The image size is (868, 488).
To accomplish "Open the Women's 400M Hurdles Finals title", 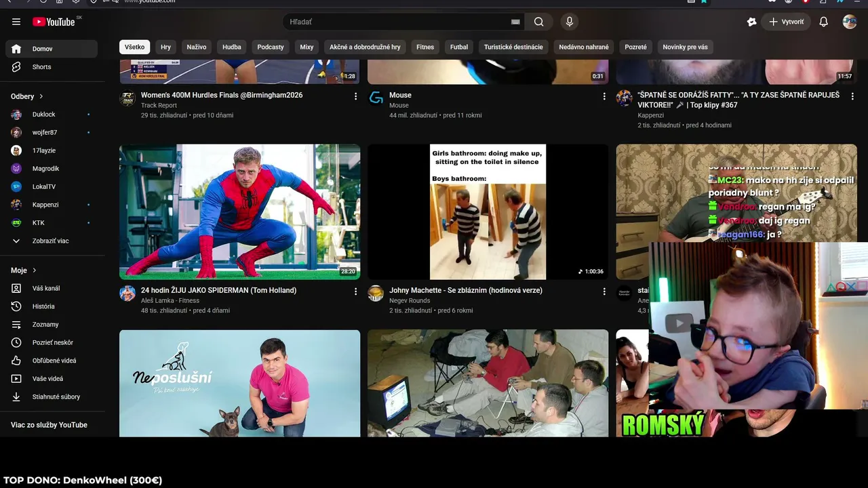I will [222, 96].
